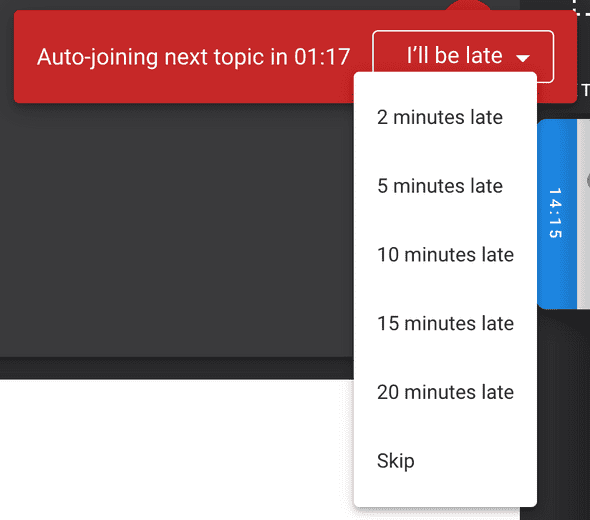This screenshot has width=590, height=520.
Task: Select 2 minutes late option
Action: point(445,117)
